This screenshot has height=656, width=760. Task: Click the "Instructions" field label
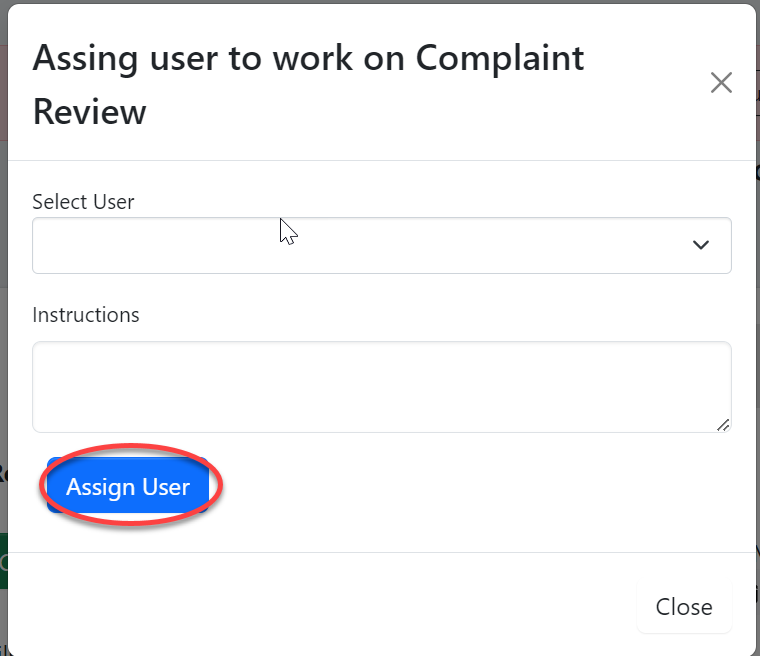86,315
